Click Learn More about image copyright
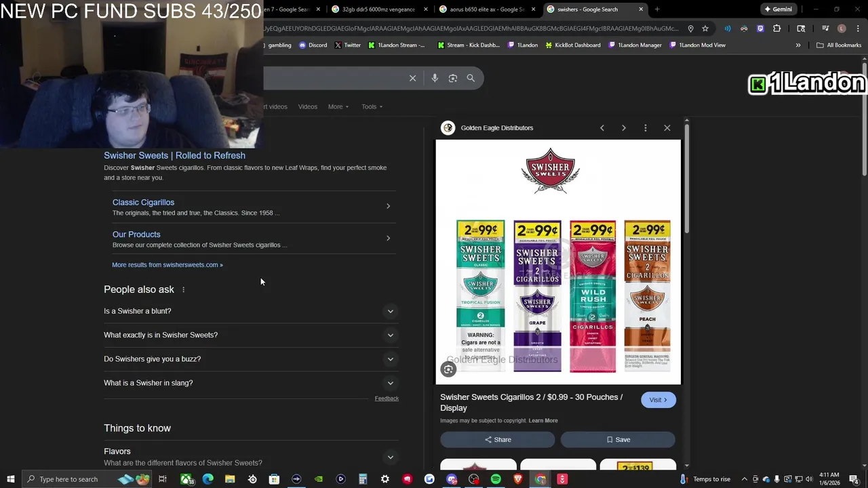This screenshot has height=488, width=868. click(x=543, y=421)
